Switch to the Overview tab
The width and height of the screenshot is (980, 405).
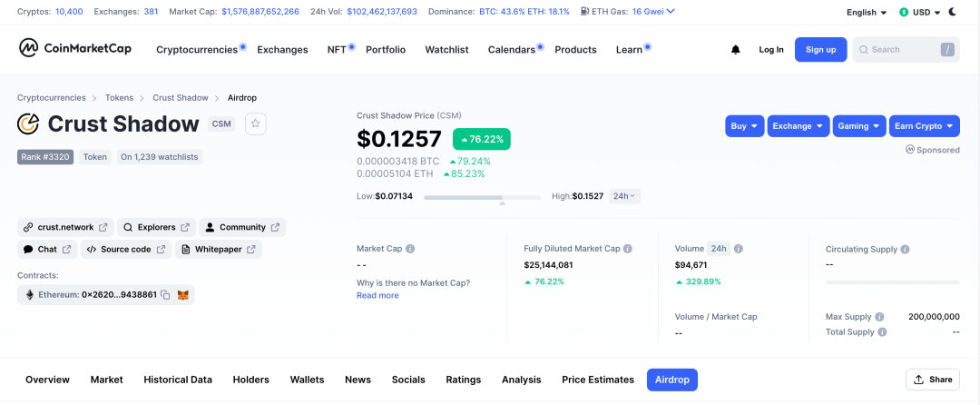pos(47,380)
